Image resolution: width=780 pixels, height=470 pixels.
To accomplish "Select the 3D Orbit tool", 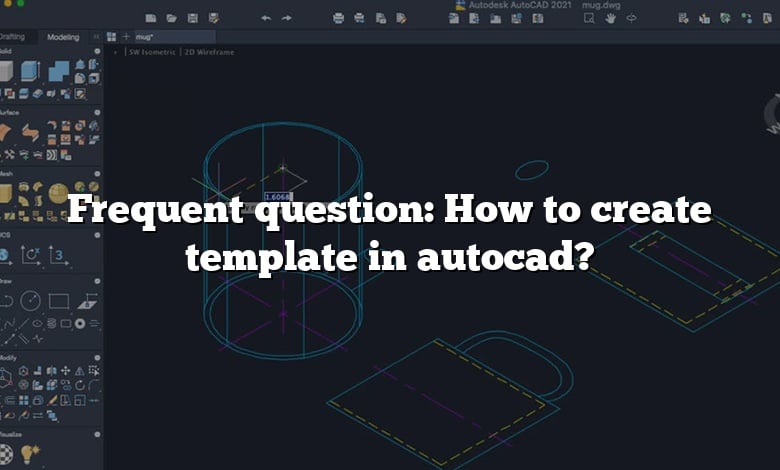I will (x=631, y=18).
